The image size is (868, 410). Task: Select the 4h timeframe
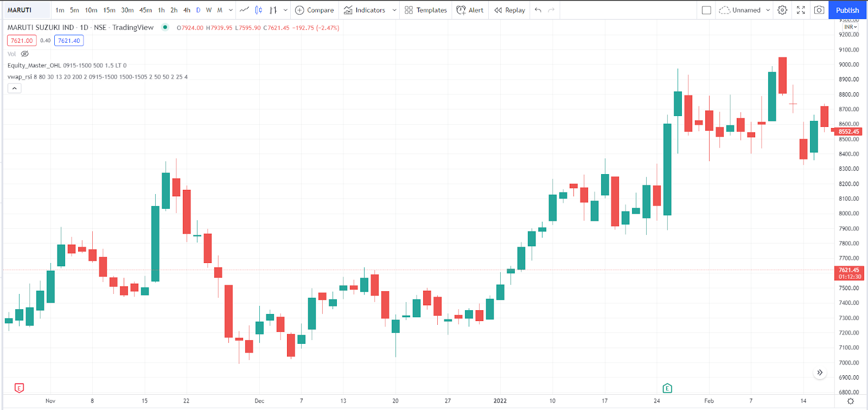click(x=187, y=10)
